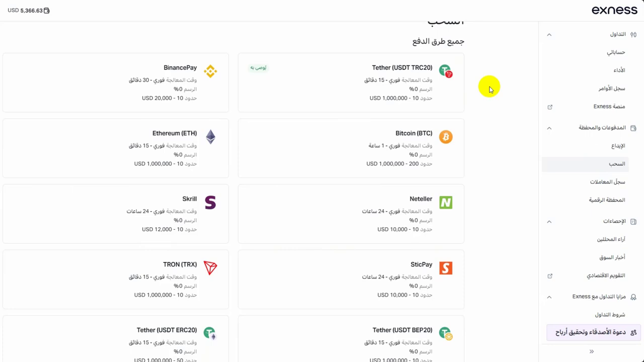Click the SticPay orange S icon
Image resolution: width=644 pixels, height=362 pixels.
click(446, 268)
